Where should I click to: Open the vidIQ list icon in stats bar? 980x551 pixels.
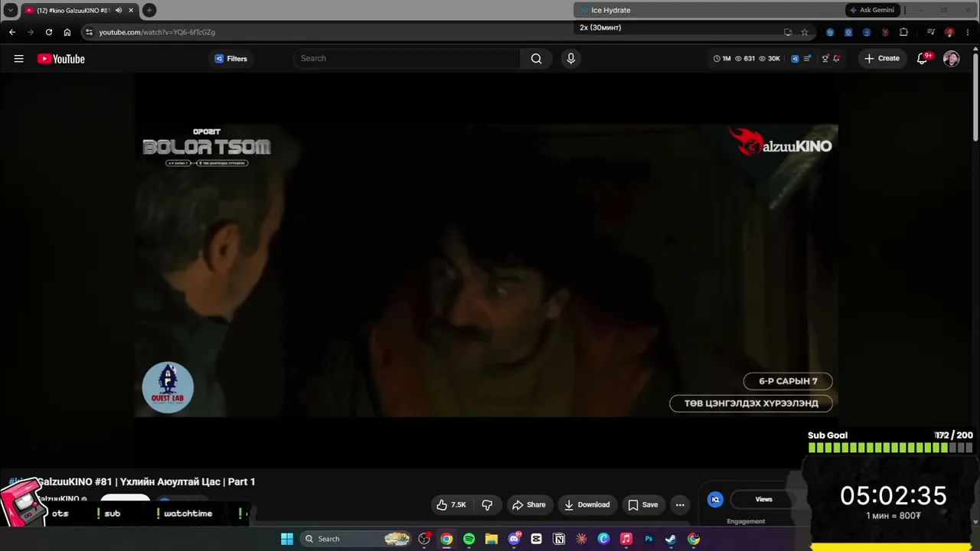click(807, 59)
